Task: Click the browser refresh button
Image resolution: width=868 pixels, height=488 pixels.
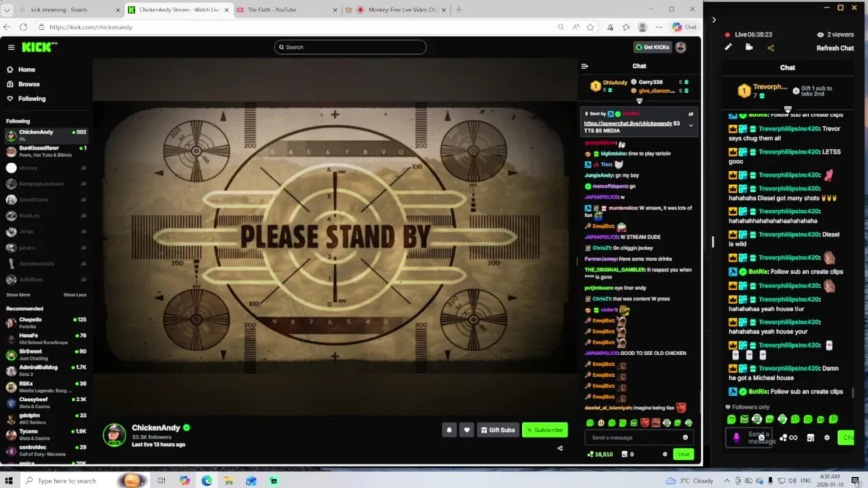Action: [23, 27]
